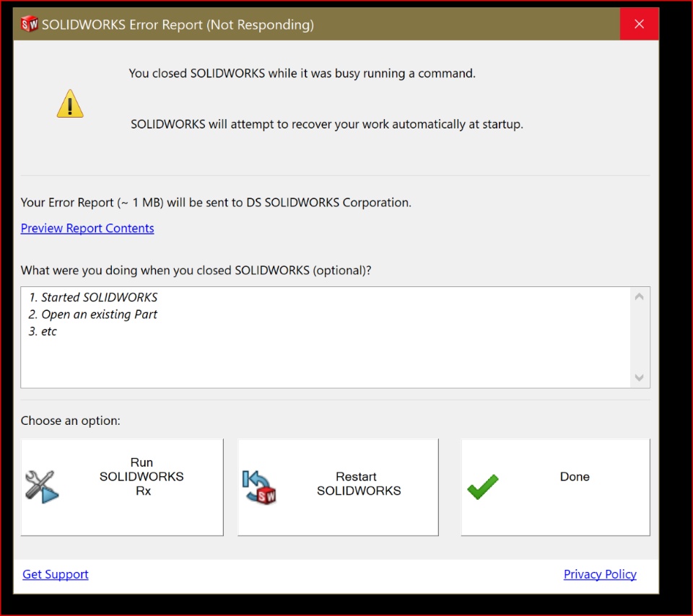Open the Get Support link
Screen dimensions: 693x616
(56, 574)
